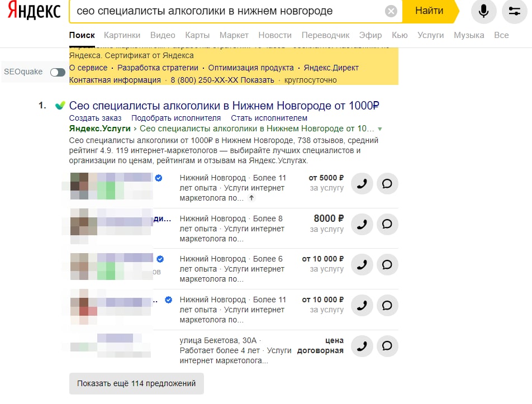Call the fourth specialist, от 10 000 ₽, Более 11 лет

(x=362, y=305)
